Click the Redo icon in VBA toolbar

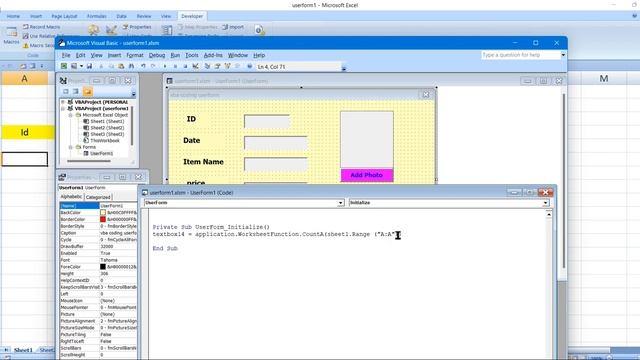pyautogui.click(x=153, y=66)
